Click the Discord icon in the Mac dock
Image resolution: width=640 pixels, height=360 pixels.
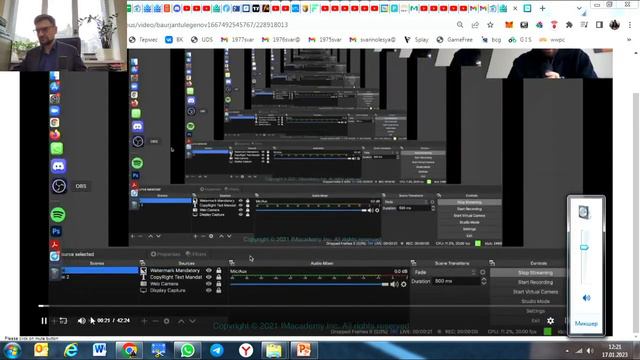(59, 166)
